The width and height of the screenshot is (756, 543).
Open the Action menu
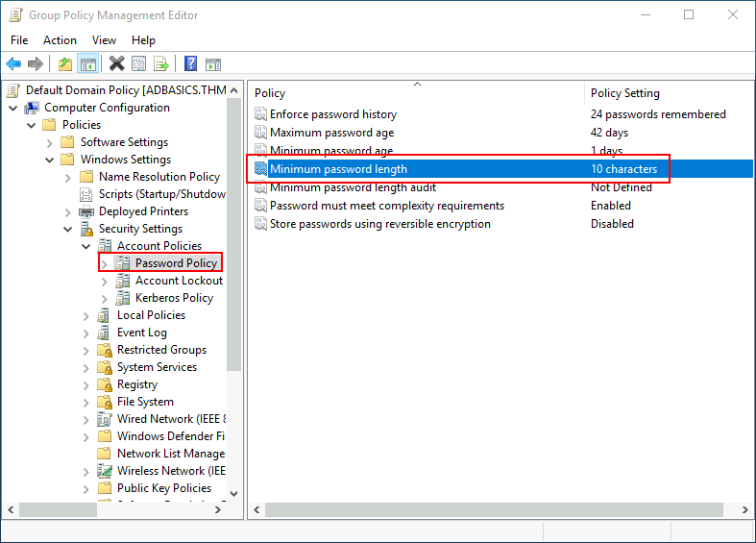tap(60, 40)
